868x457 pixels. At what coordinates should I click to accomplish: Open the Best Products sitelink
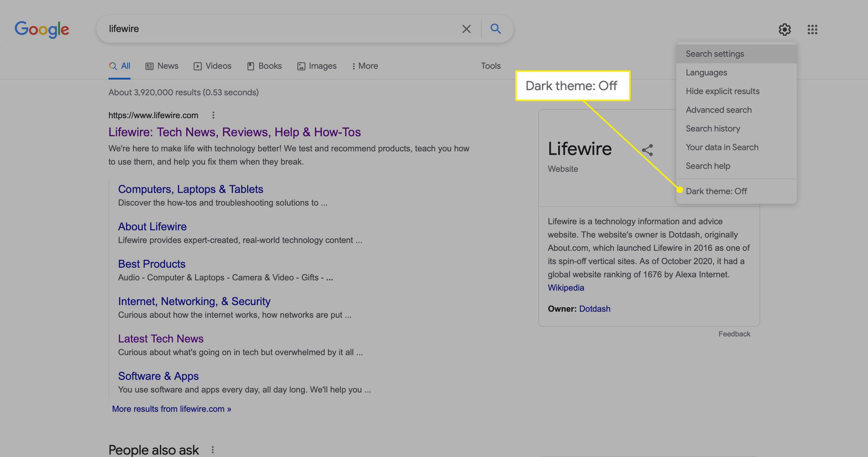click(152, 264)
